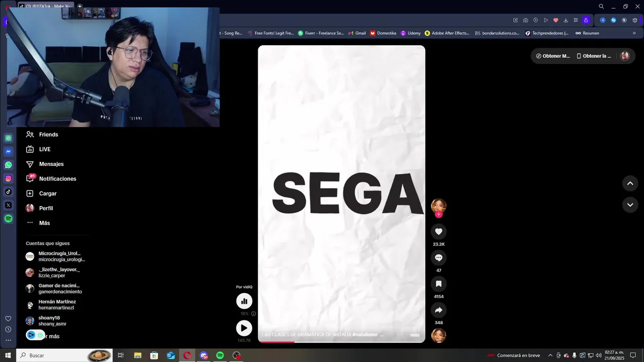The image size is (644, 362).
Task: Open the history clock icon in Opera sidebar
Action: tap(8, 329)
